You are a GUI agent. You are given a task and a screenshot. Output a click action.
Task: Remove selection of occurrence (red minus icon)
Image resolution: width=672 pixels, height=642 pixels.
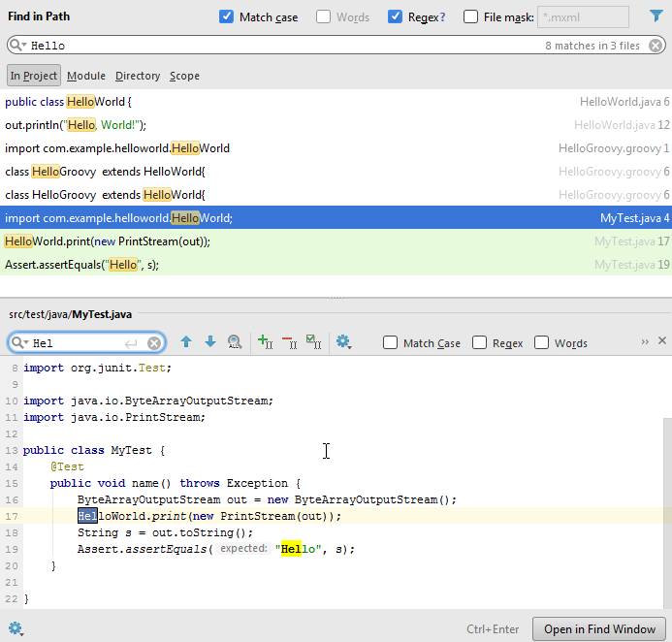pyautogui.click(x=289, y=342)
